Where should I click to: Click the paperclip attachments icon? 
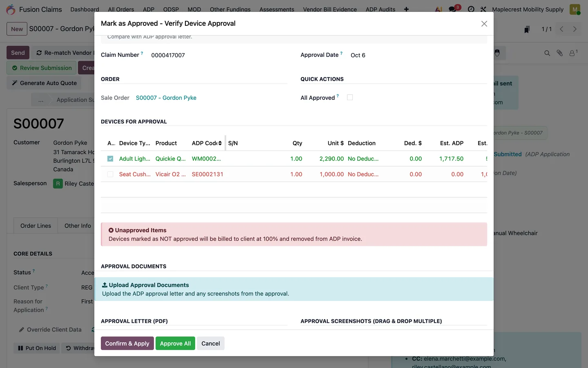[560, 53]
